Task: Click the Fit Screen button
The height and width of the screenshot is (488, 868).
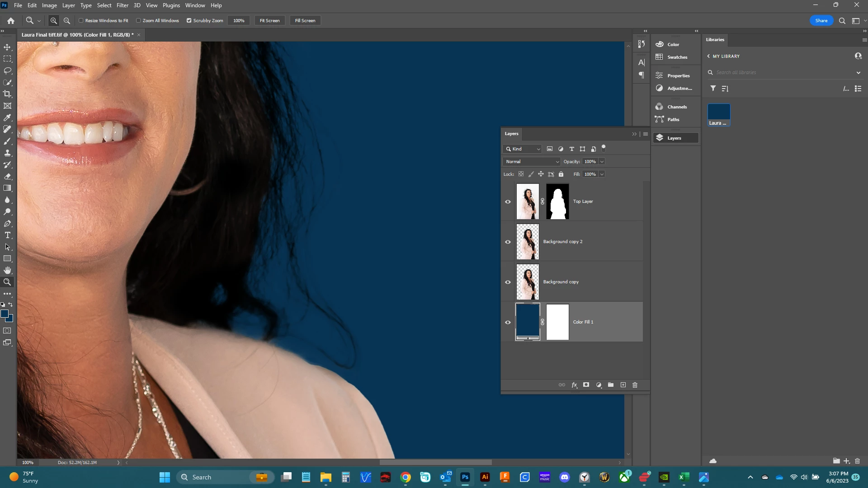Action: [269, 20]
